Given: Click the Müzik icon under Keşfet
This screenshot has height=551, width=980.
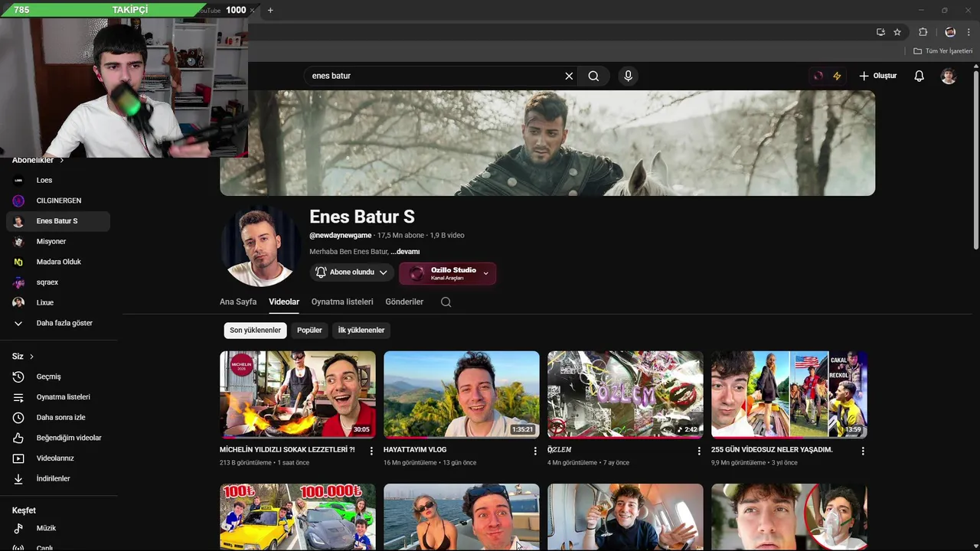Looking at the screenshot, I should pos(18,528).
